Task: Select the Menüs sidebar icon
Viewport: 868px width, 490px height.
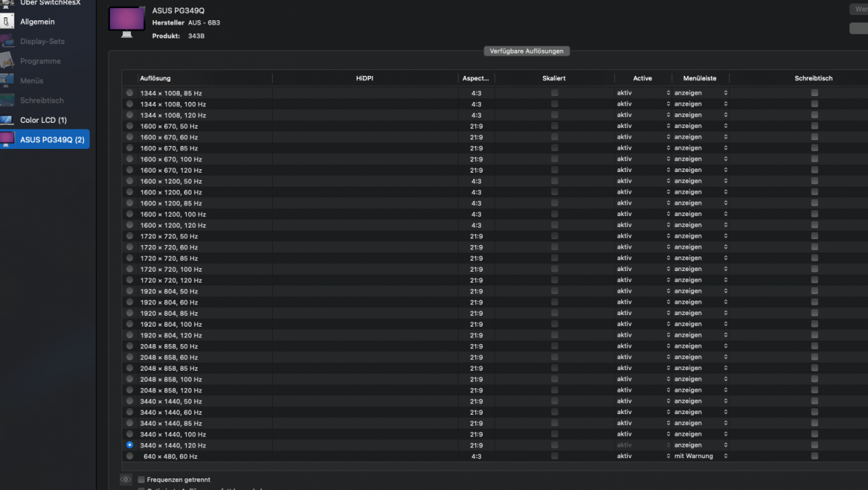Action: coord(7,80)
